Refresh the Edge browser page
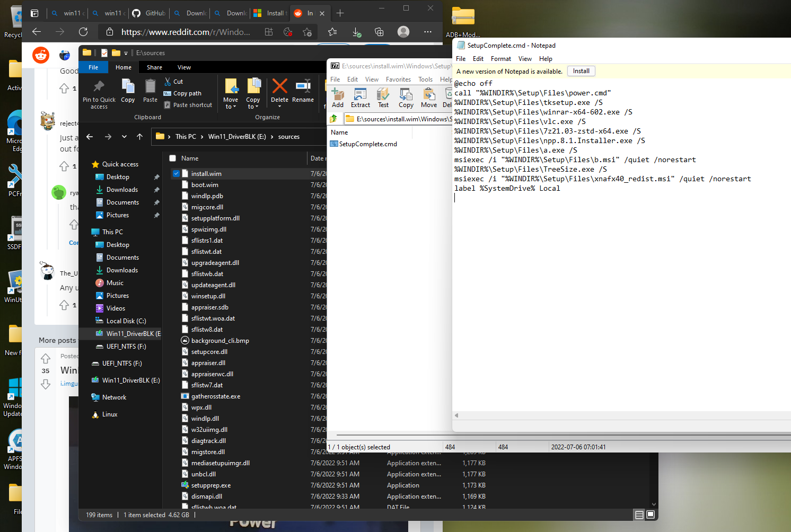This screenshot has height=532, width=791. 83,32
